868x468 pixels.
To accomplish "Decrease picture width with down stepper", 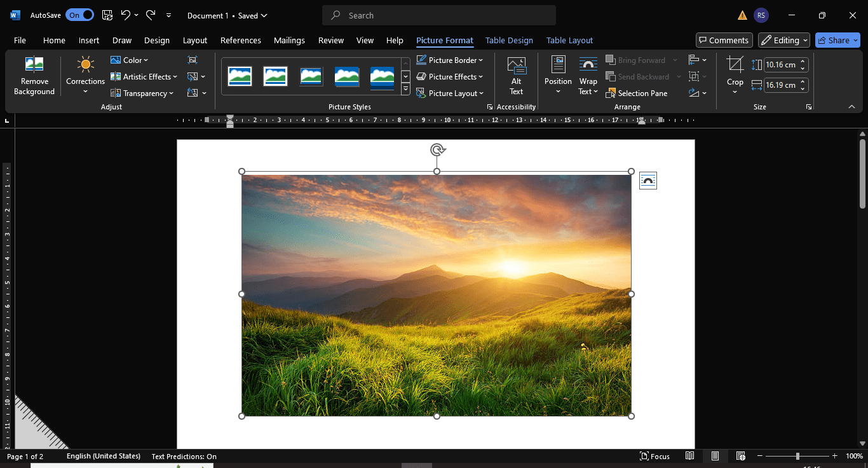I will tap(803, 88).
